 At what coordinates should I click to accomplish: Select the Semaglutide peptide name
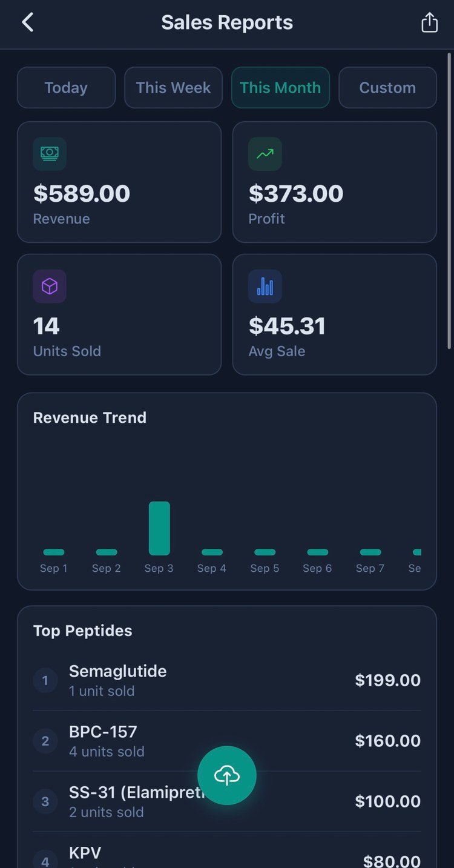tap(117, 671)
